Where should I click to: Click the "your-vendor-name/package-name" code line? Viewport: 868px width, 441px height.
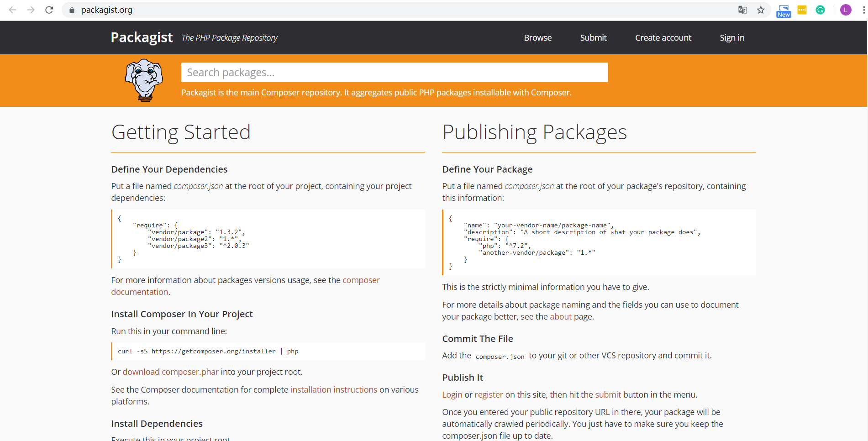539,226
